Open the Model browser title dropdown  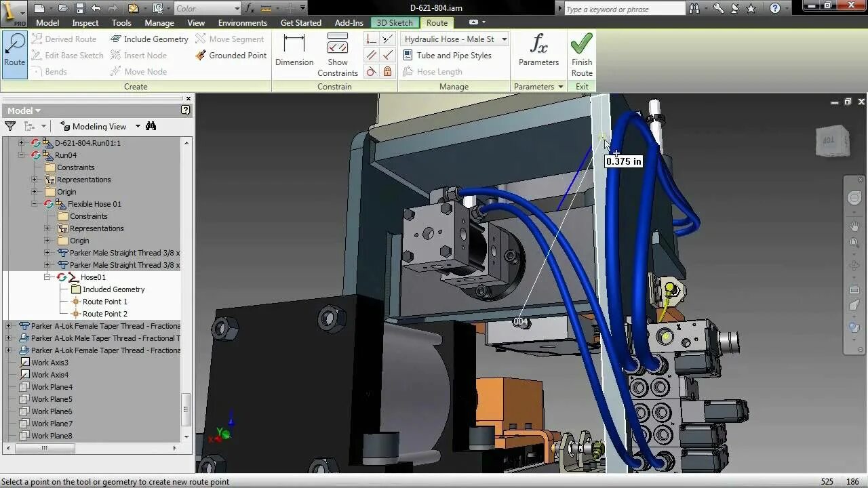[24, 110]
